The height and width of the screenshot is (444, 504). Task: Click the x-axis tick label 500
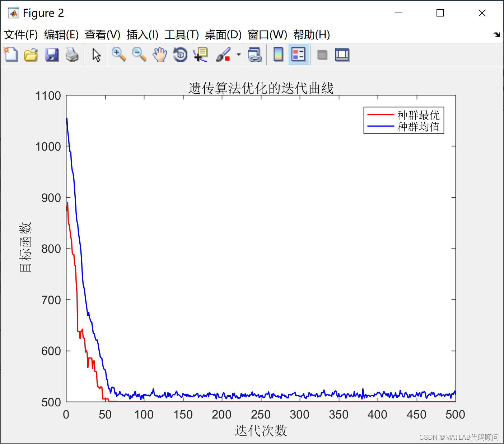point(455,415)
